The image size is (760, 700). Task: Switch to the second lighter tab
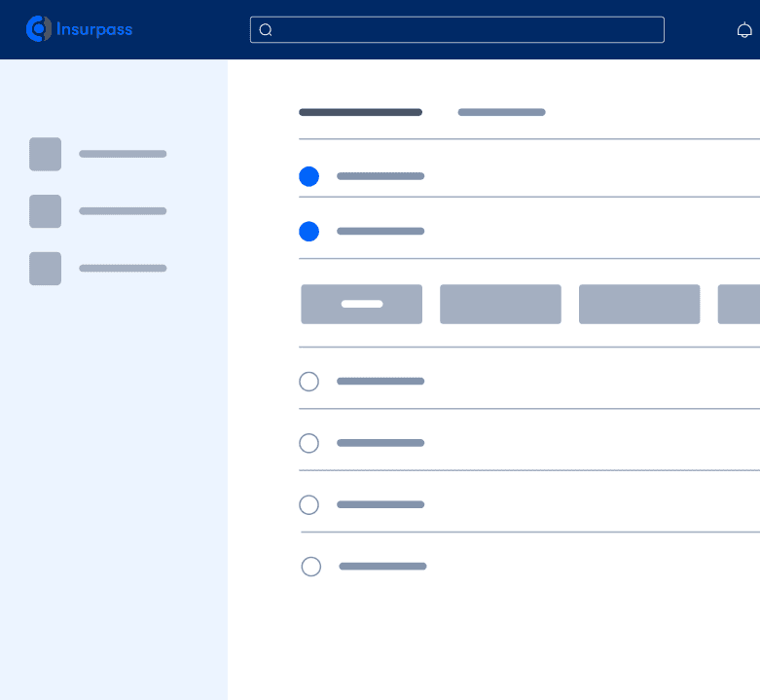pos(501,112)
